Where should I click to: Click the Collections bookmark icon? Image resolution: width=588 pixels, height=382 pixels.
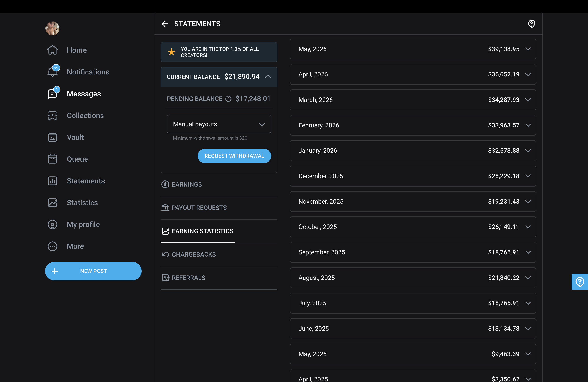point(53,116)
